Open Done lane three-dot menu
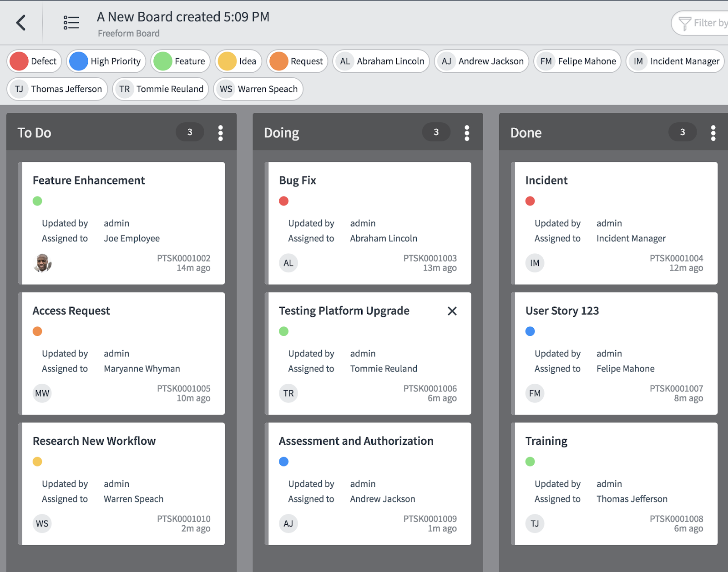Image resolution: width=728 pixels, height=572 pixels. click(x=713, y=133)
